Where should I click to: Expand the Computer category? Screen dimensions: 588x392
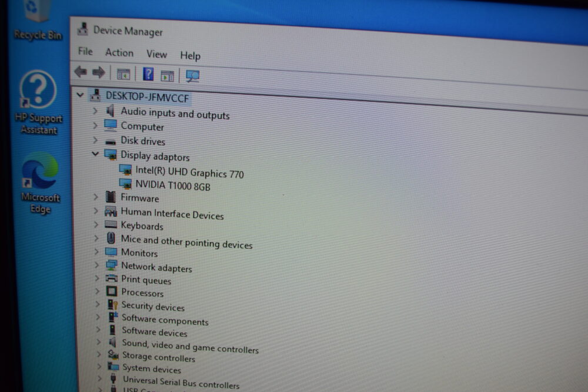coord(95,125)
